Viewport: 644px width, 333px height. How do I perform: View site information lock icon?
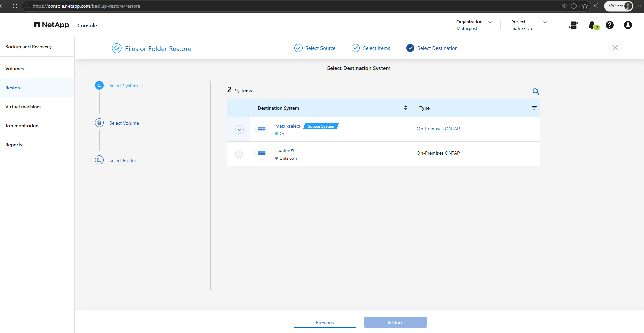click(27, 6)
